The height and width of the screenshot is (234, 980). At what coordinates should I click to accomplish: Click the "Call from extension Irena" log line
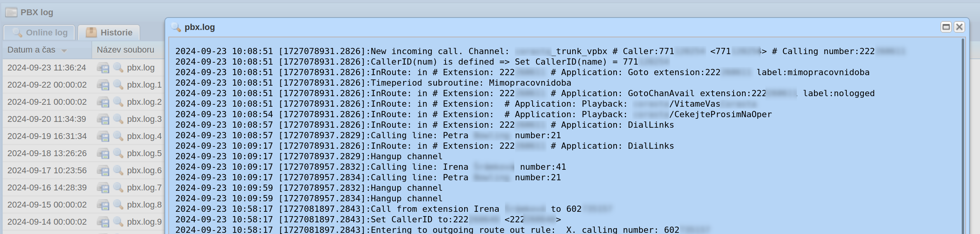(394, 209)
